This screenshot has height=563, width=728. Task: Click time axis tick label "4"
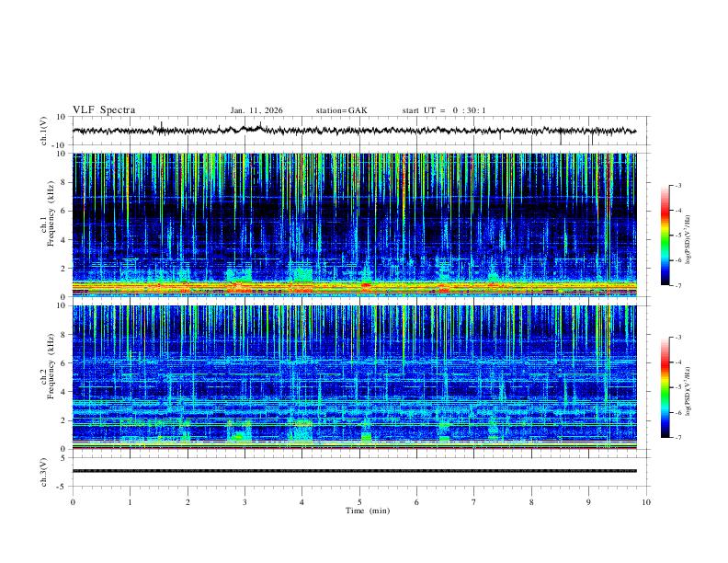point(302,502)
